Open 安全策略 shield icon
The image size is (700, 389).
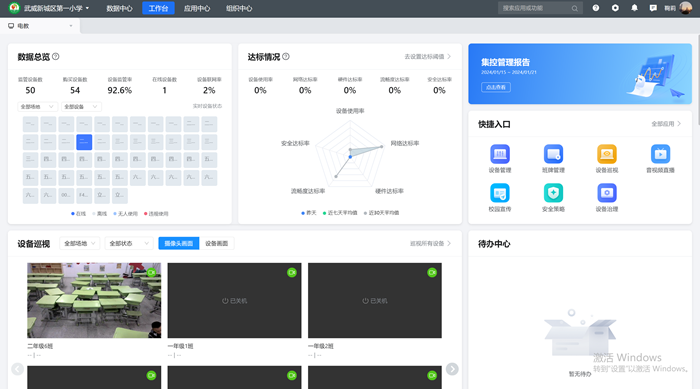coord(553,193)
